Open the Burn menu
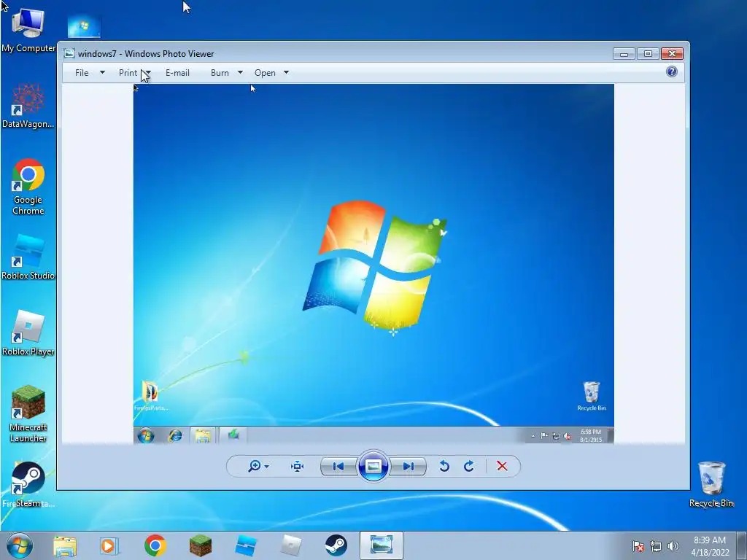747x560 pixels. (220, 73)
